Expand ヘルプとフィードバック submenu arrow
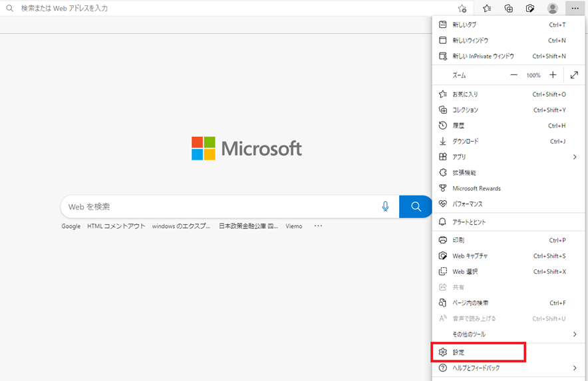The image size is (588, 381). 575,368
